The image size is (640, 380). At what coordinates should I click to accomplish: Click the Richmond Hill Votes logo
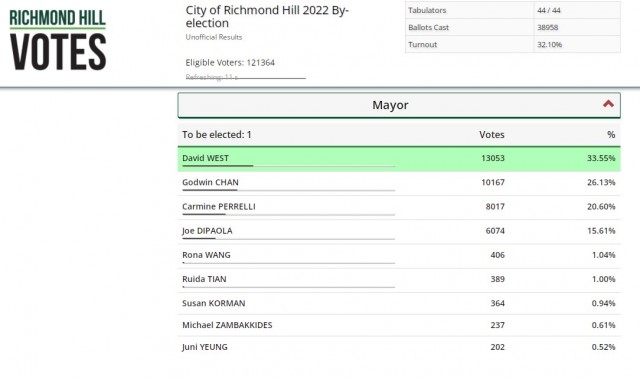click(58, 40)
